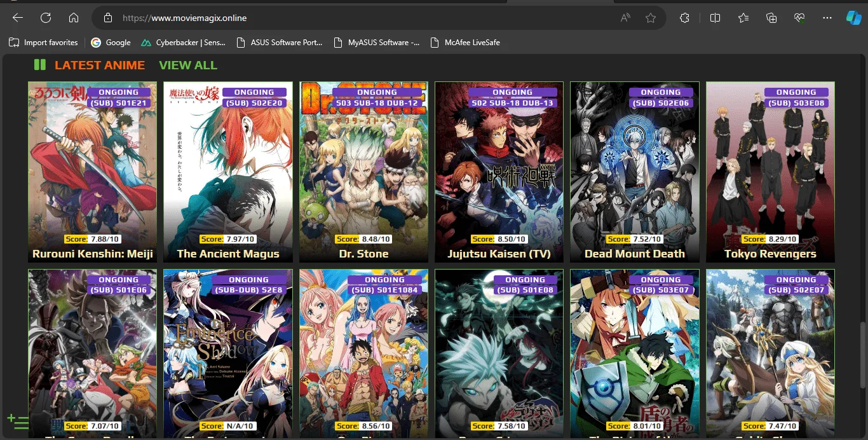Open Read aloud icon in address bar
This screenshot has height=440, width=868.
tap(625, 18)
